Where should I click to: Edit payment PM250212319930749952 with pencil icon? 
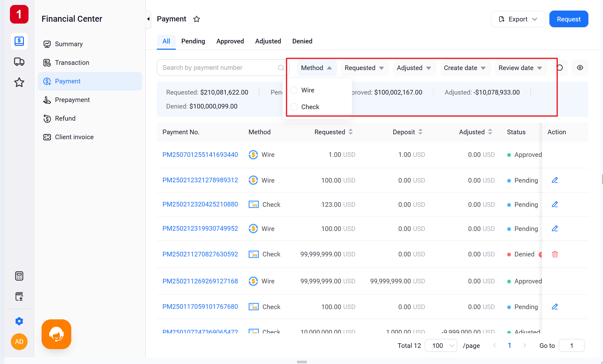[555, 229]
